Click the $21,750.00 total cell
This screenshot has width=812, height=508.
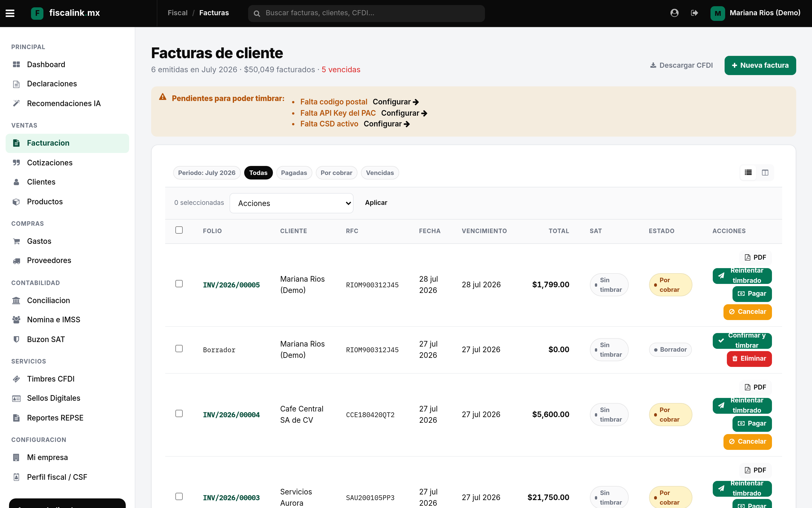[548, 497]
